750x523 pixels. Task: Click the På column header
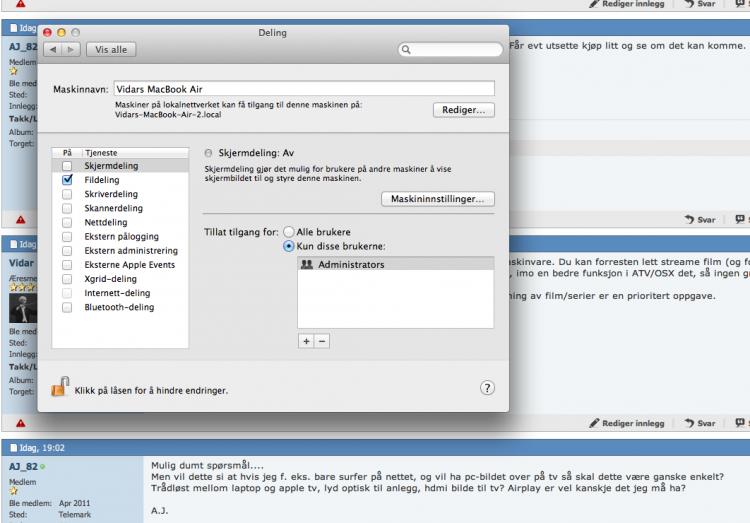pos(67,153)
